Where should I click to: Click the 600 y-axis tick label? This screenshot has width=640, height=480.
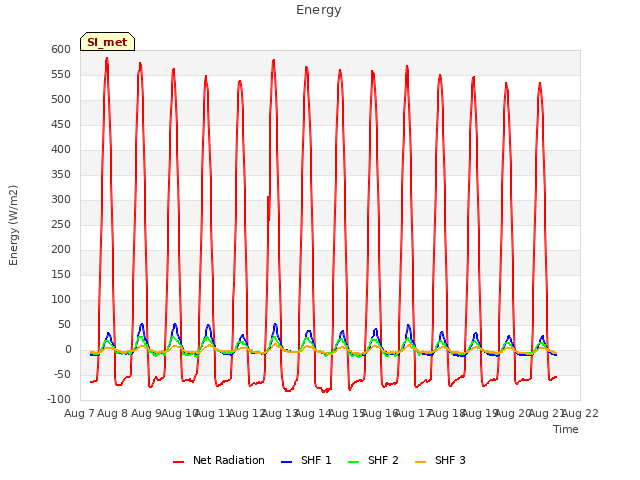click(x=61, y=49)
